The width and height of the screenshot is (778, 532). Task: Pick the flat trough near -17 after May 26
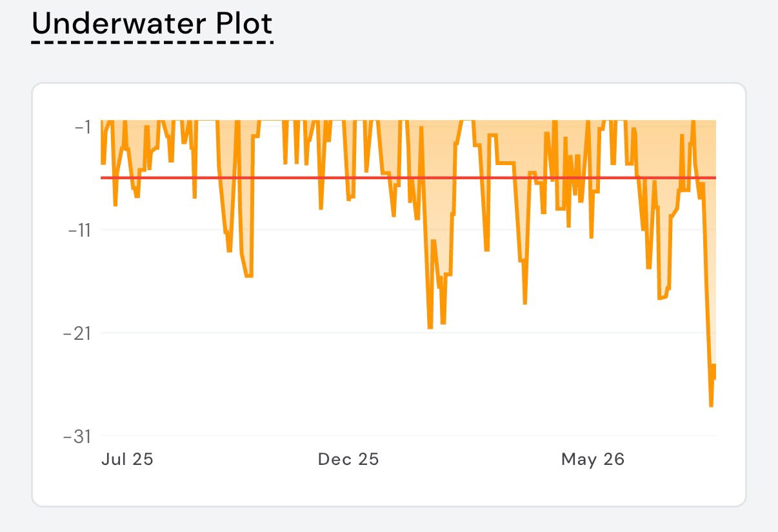click(663, 298)
